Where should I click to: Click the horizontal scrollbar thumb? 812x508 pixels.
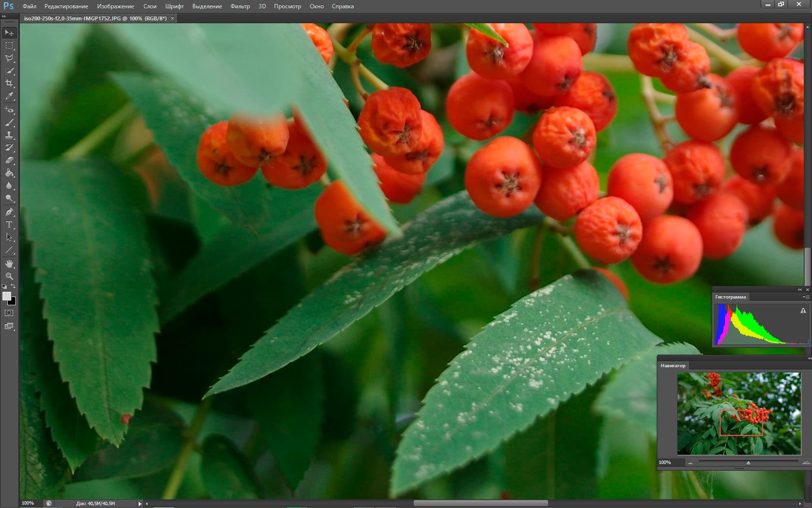click(480, 504)
